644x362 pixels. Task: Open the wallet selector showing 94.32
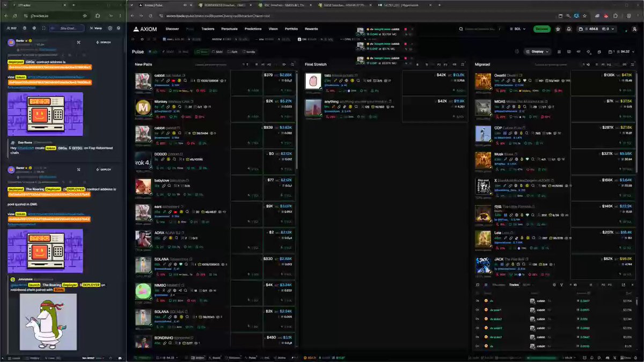tap(621, 52)
